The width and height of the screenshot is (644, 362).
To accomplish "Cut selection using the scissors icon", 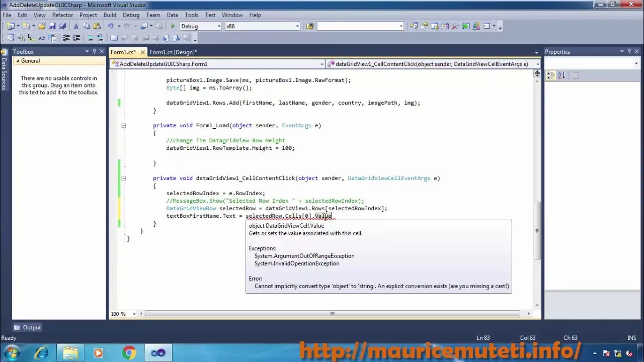I will tap(76, 26).
